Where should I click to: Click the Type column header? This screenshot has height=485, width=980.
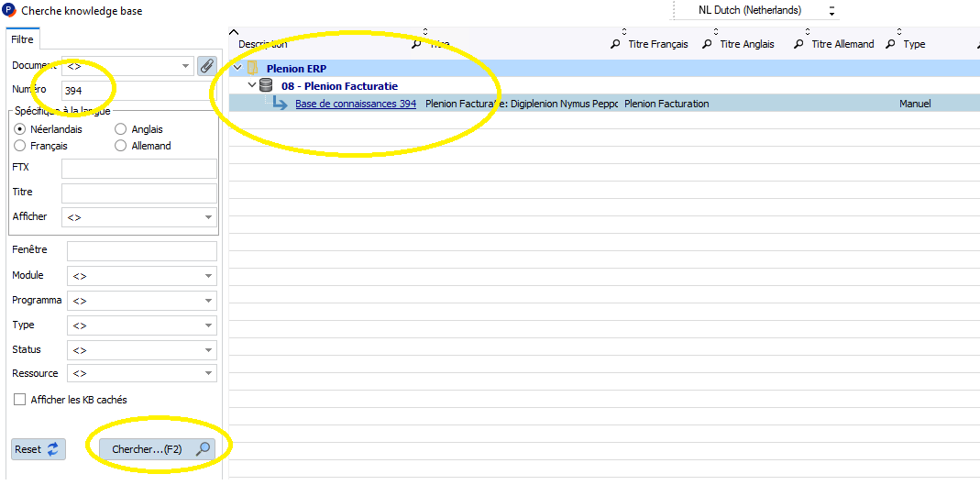pos(914,44)
